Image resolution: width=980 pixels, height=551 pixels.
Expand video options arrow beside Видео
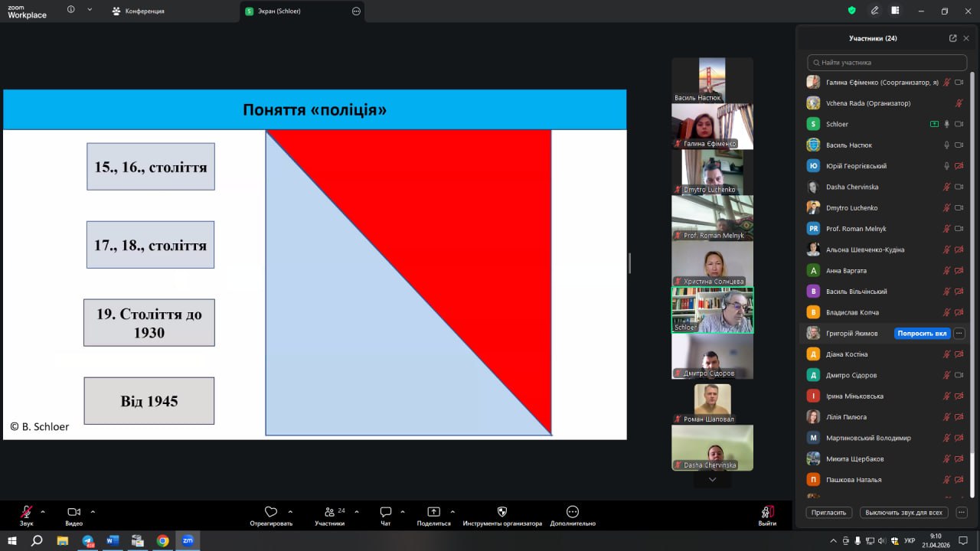point(93,511)
